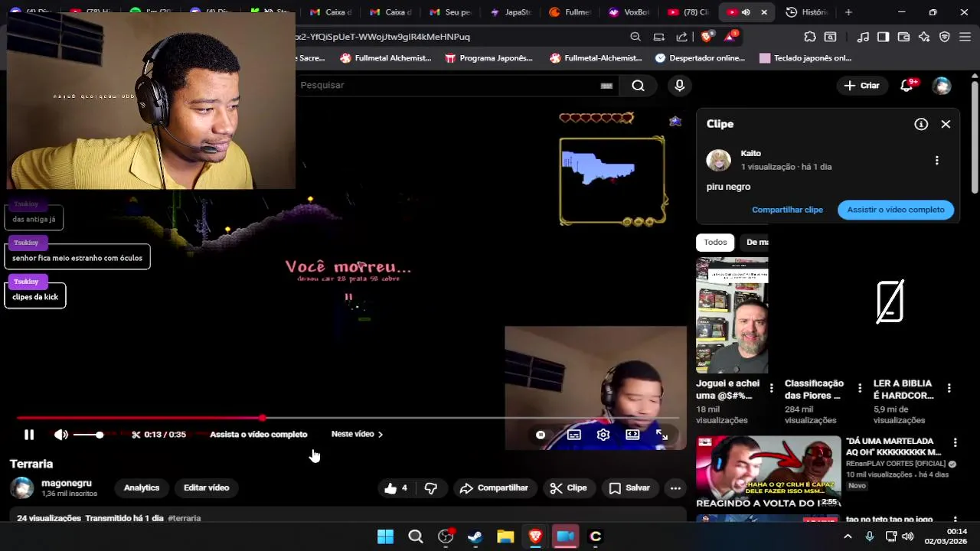Select the 'Todos' filter chip

tap(715, 242)
